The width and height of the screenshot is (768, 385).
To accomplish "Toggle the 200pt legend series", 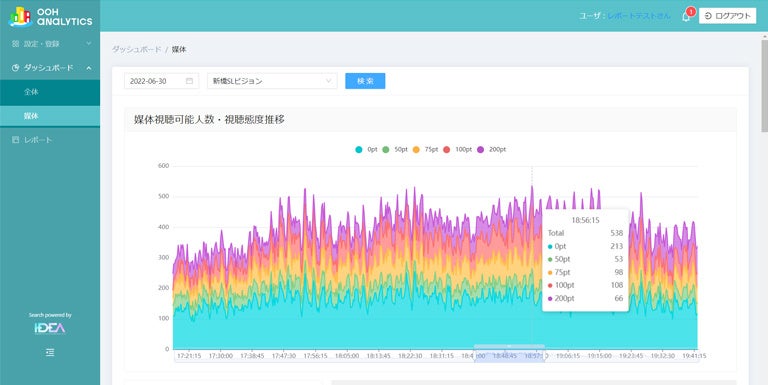I will (491, 149).
